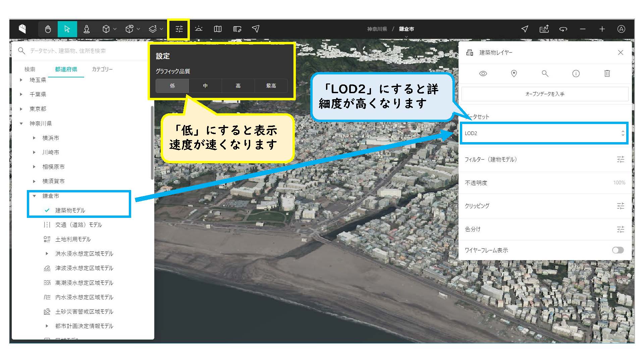Switch to the 検索 tab

(30, 69)
